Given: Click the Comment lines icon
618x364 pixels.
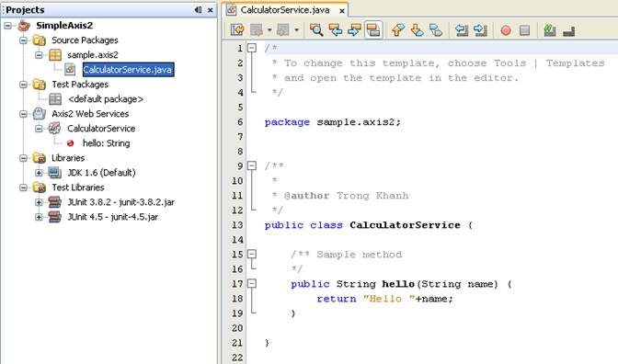Looking at the screenshot, I should pyautogui.click(x=550, y=30).
